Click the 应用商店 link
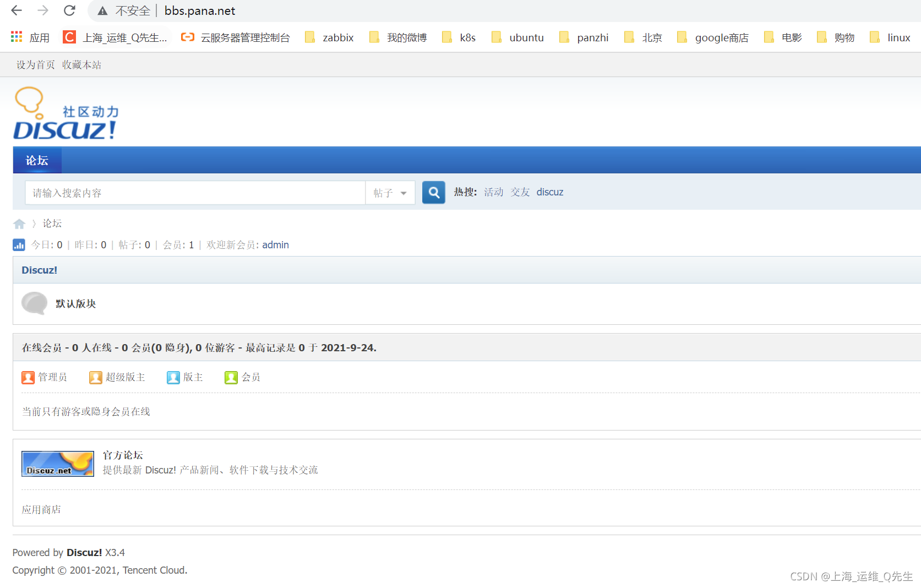Screen dimensions: 921x588 point(41,510)
